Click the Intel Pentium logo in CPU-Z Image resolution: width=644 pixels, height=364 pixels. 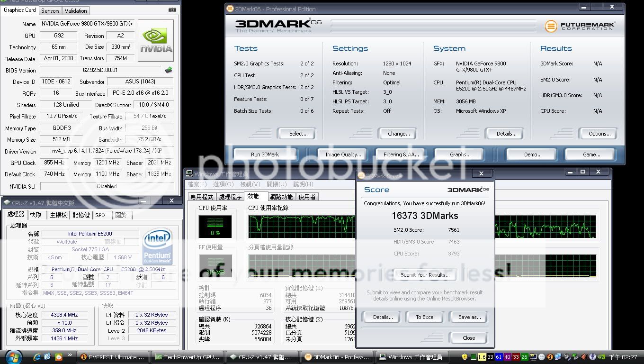tap(157, 247)
